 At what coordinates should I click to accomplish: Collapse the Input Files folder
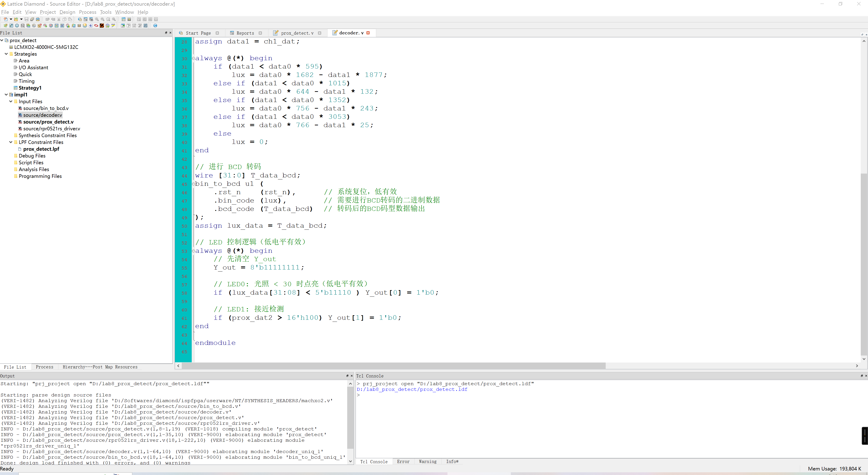[x=11, y=101]
